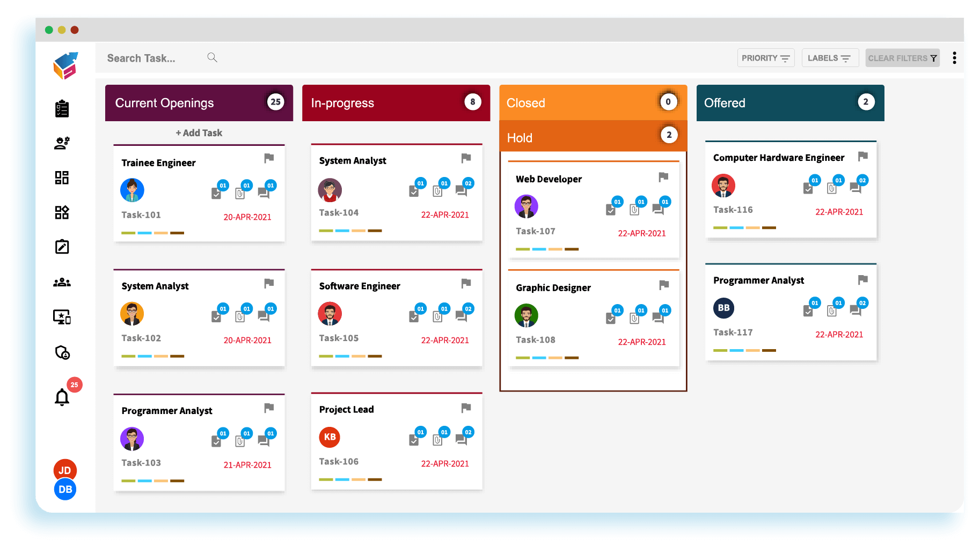Select the Current Openings column header
Screen dimensions: 980x547
coord(199,103)
